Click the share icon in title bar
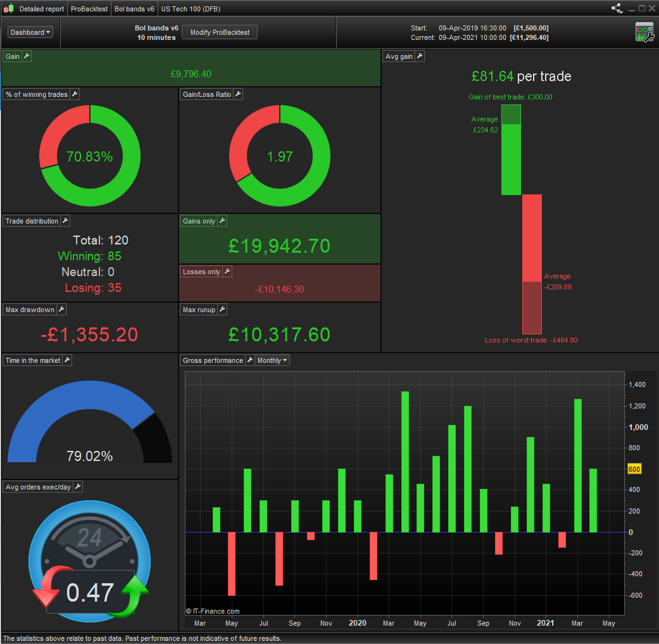The height and width of the screenshot is (644, 659). (617, 8)
